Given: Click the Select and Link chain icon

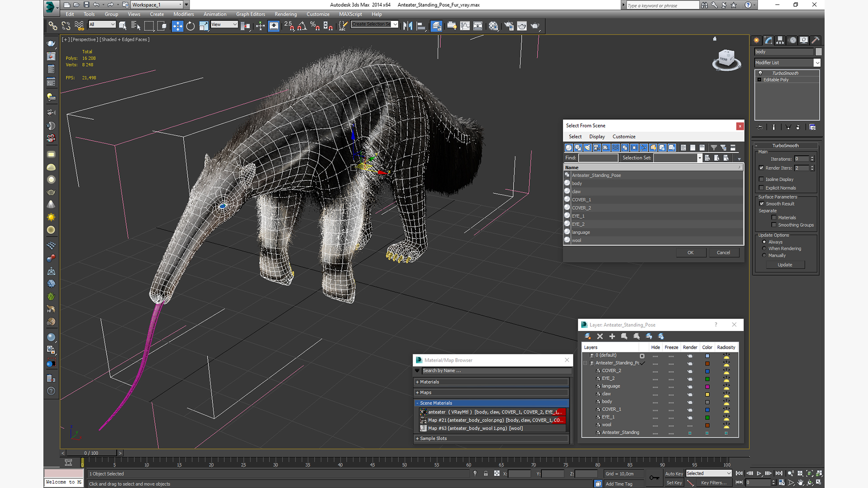Looking at the screenshot, I should 53,26.
